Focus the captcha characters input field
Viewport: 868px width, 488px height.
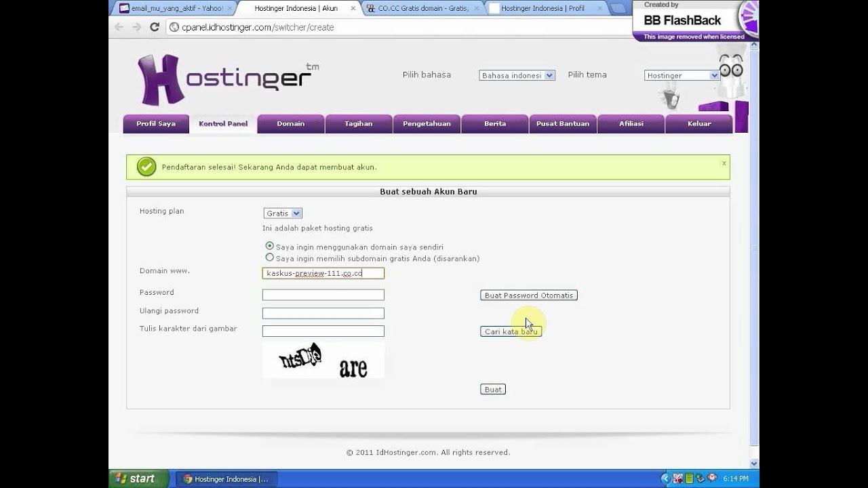point(323,331)
